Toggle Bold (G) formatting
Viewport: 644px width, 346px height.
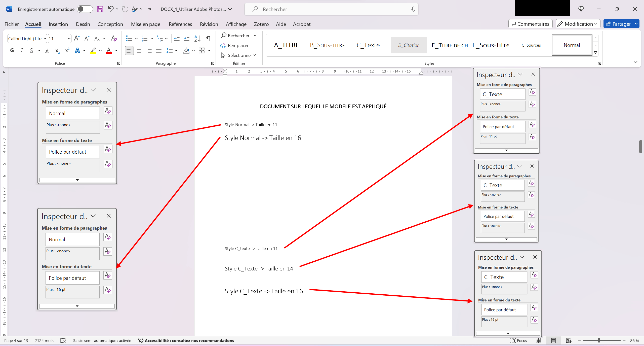click(12, 51)
